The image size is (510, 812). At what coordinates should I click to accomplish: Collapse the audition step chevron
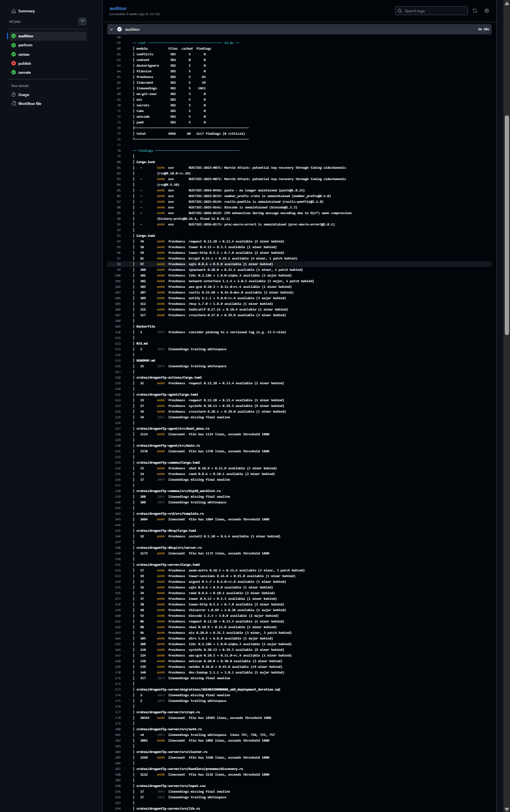coord(112,29)
